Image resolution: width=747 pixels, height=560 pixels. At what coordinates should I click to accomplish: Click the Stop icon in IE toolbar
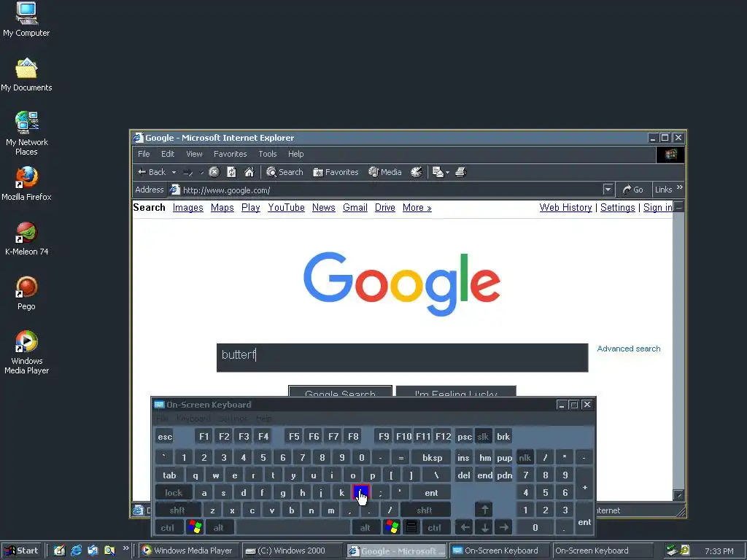[214, 172]
